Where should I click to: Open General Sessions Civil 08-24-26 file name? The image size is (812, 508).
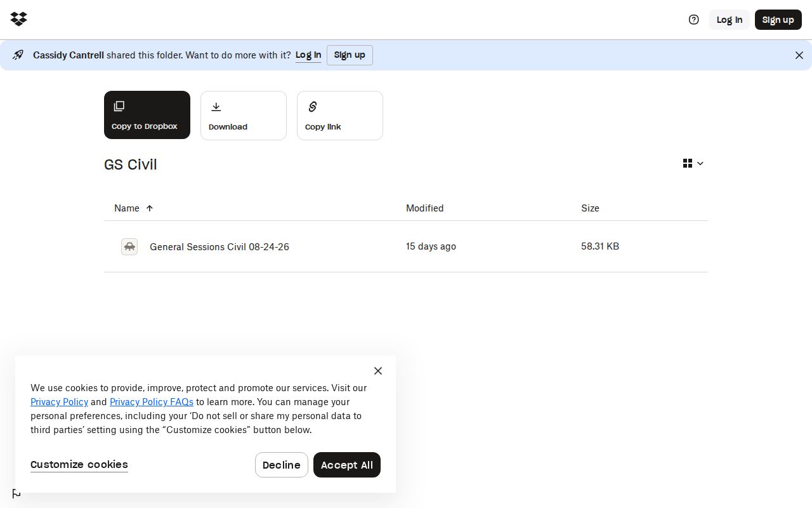[x=219, y=247]
